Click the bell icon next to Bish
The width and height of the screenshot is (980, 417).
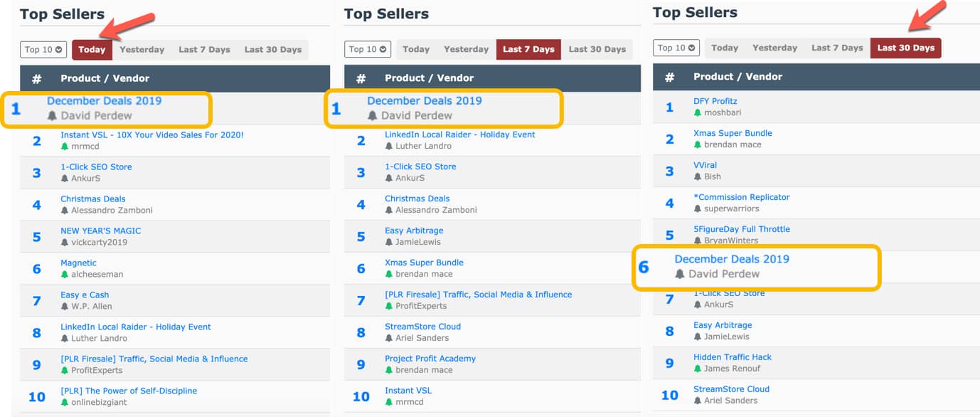point(698,176)
